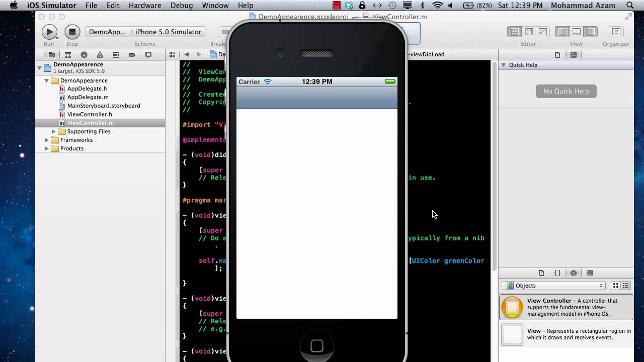Show the File inspector icon
The height and width of the screenshot is (362, 644).
coord(557,55)
